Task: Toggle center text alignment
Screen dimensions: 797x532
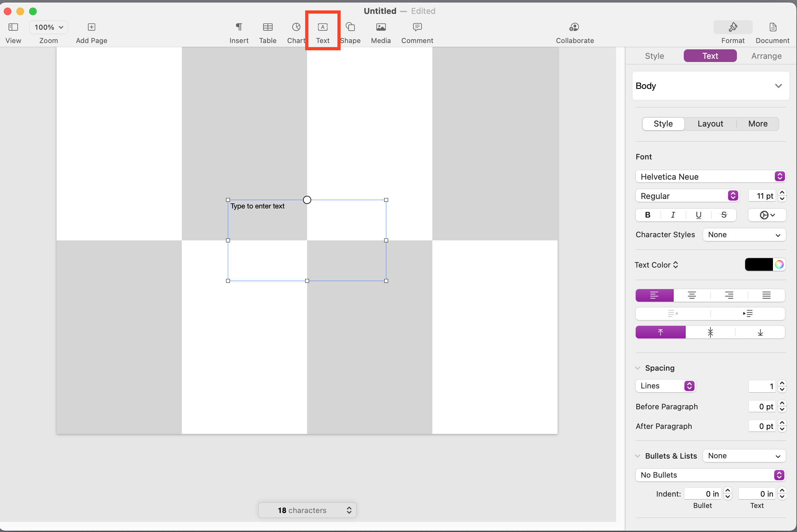Action: (x=691, y=295)
